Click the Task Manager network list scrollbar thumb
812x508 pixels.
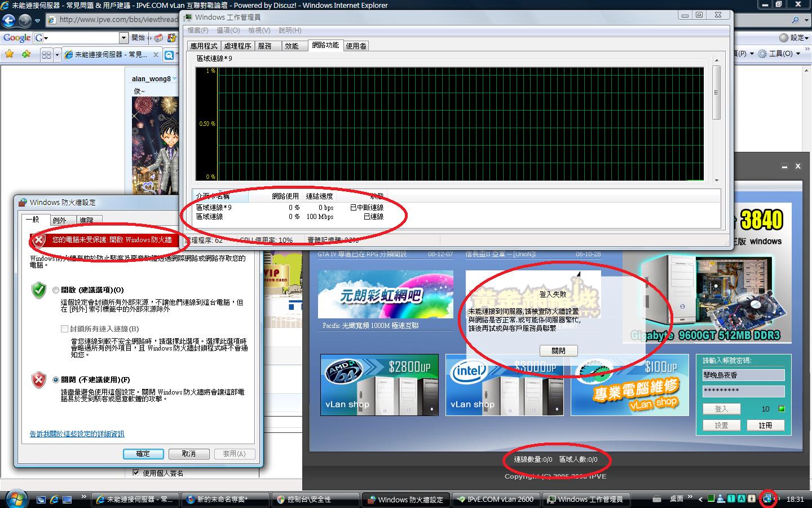pyautogui.click(x=717, y=93)
